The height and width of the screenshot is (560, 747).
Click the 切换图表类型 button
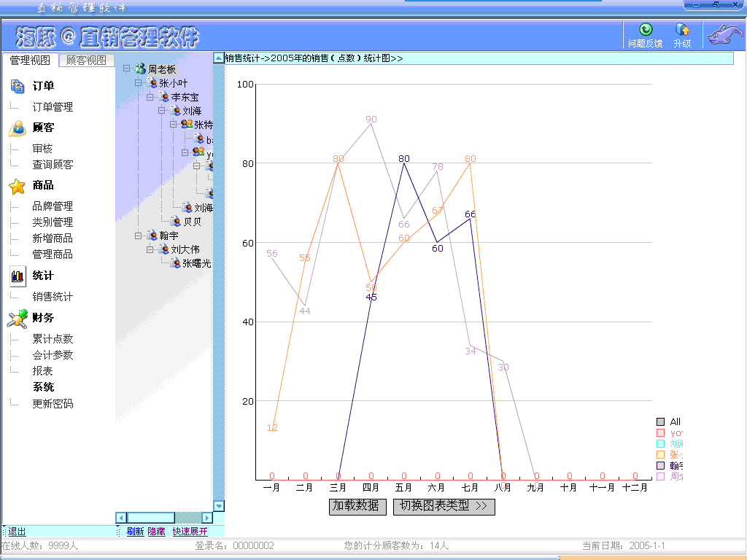pos(444,507)
